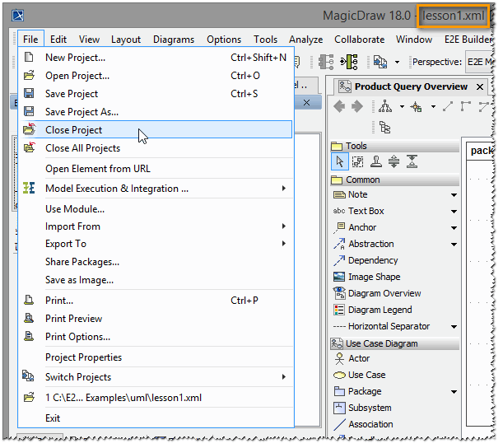Close the Product Query Overview tab
The width and height of the screenshot is (503, 448).
(x=478, y=86)
